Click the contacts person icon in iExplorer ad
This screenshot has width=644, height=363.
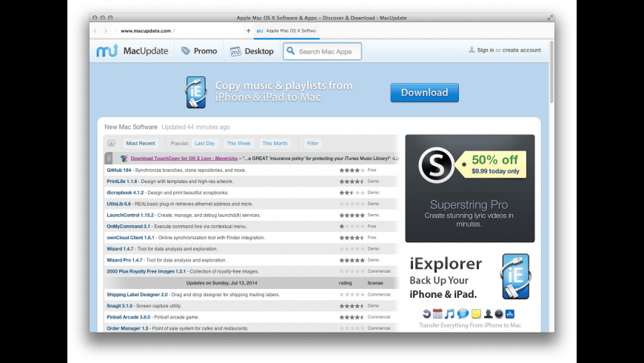488,313
